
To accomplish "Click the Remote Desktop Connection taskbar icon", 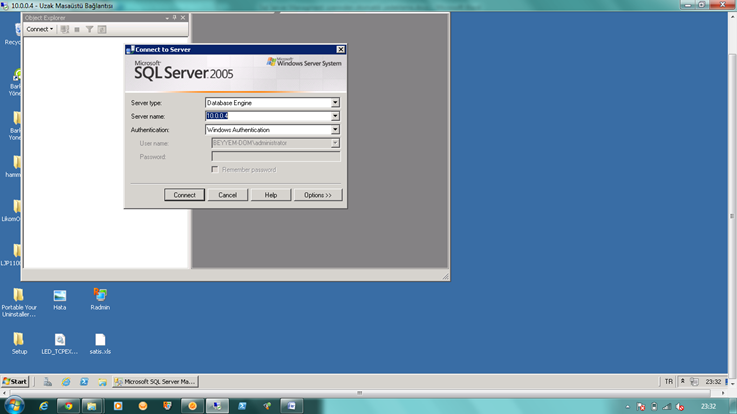I will [217, 406].
